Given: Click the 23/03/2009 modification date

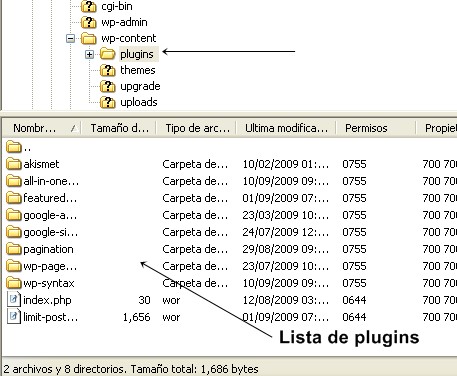Looking at the screenshot, I should coord(286,215).
